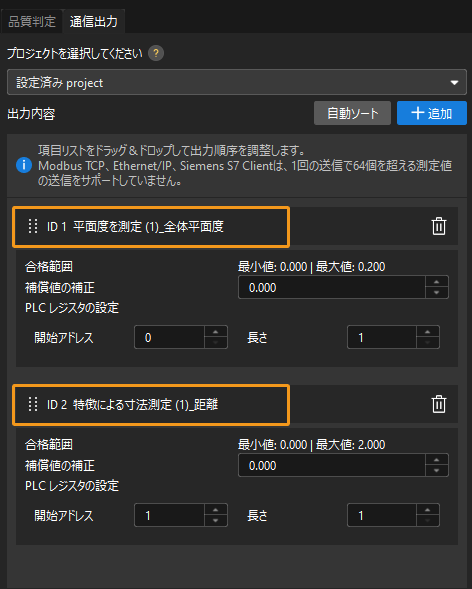Image resolution: width=472 pixels, height=589 pixels.
Task: Decrease ID 2 start address
Action: coord(216,521)
